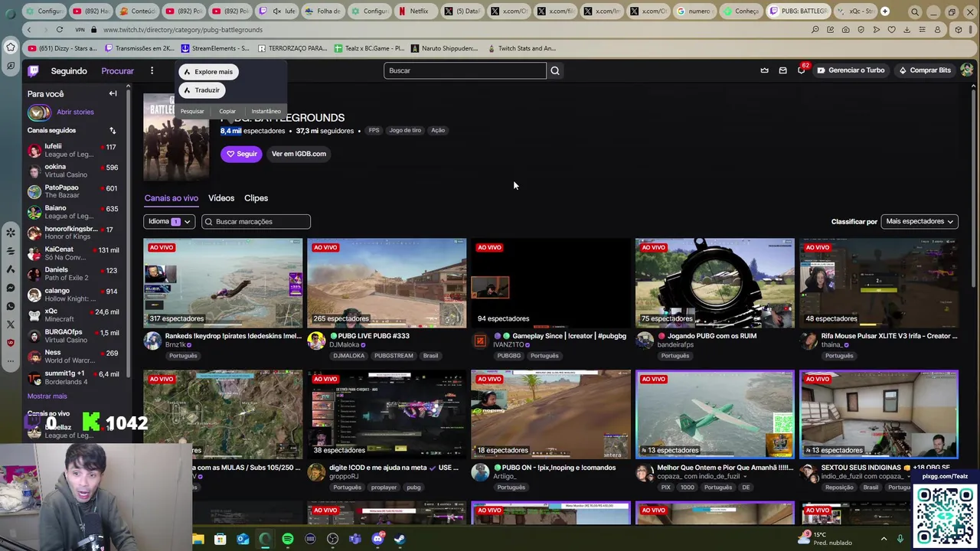Click the Copiar popup option

pyautogui.click(x=227, y=111)
